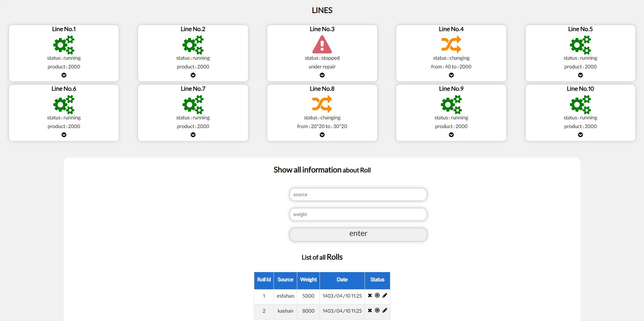This screenshot has width=644, height=321.
Task: Edit roll 1 using the pencil icon
Action: coord(385,296)
